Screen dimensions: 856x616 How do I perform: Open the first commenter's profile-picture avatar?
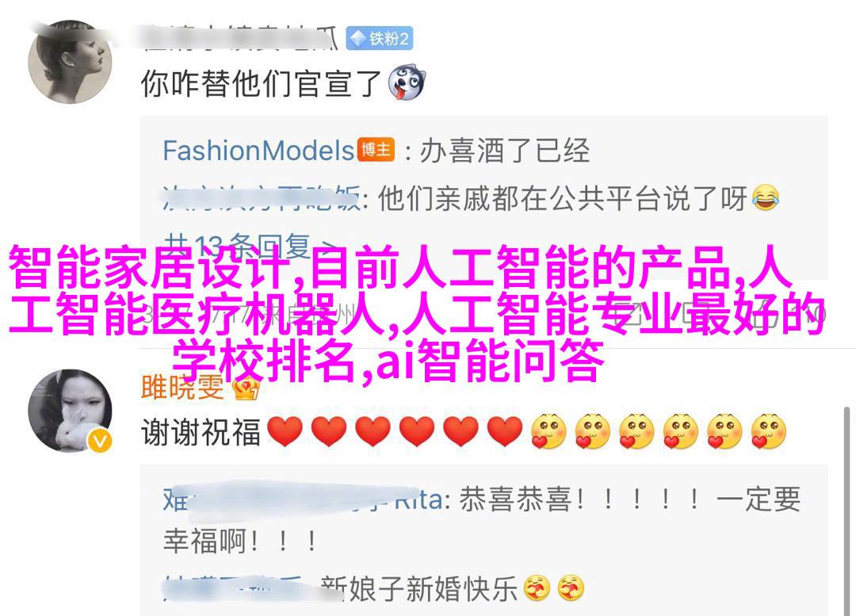(70, 62)
